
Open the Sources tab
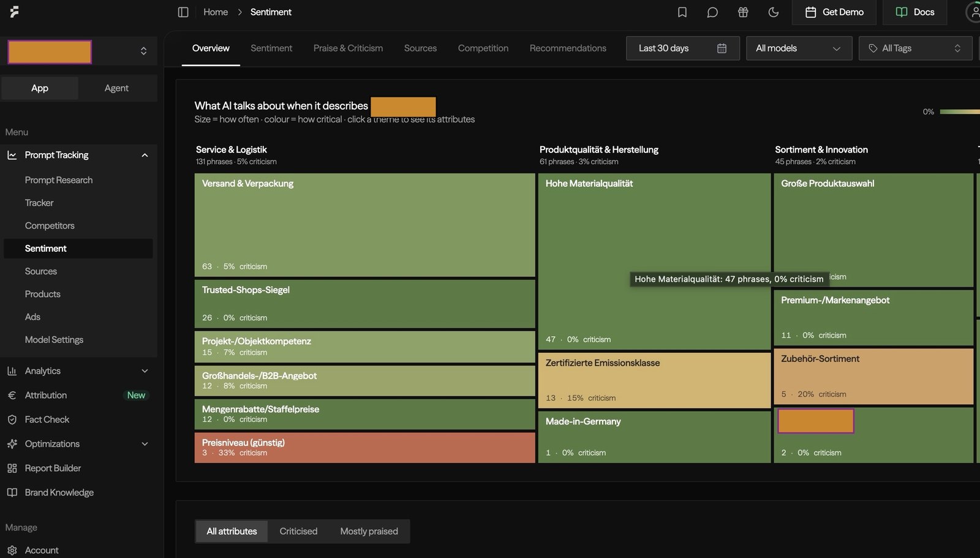[x=420, y=48]
